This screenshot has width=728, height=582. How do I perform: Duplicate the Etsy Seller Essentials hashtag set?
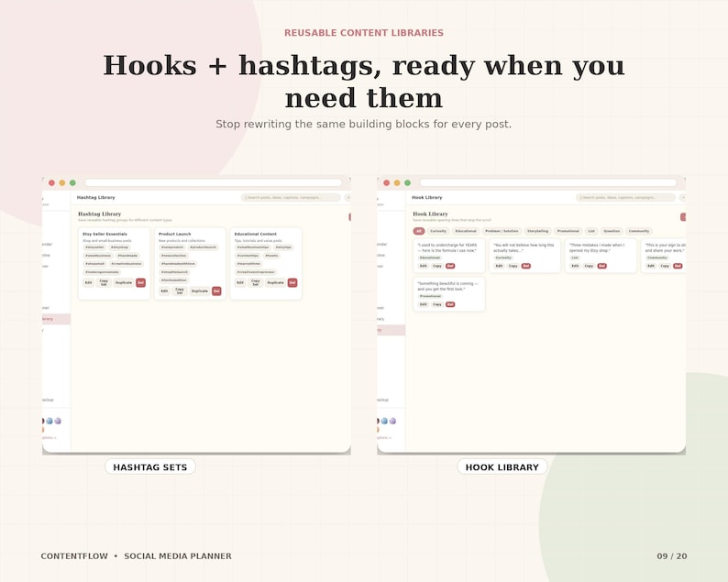[x=124, y=282]
